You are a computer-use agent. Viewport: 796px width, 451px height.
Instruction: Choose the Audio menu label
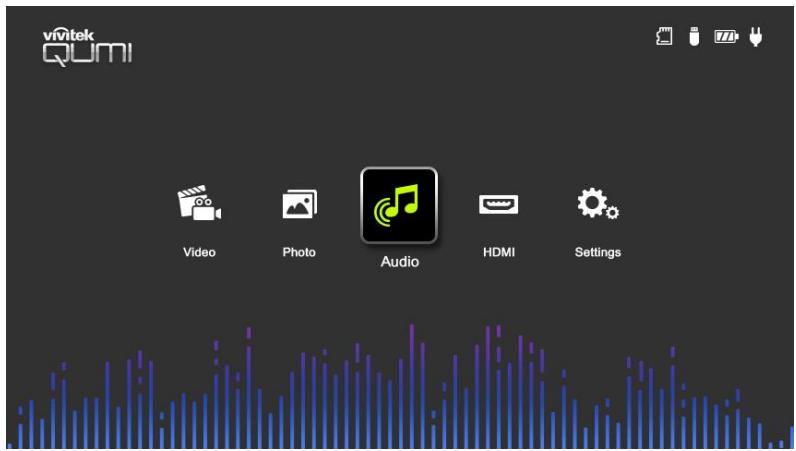point(400,262)
